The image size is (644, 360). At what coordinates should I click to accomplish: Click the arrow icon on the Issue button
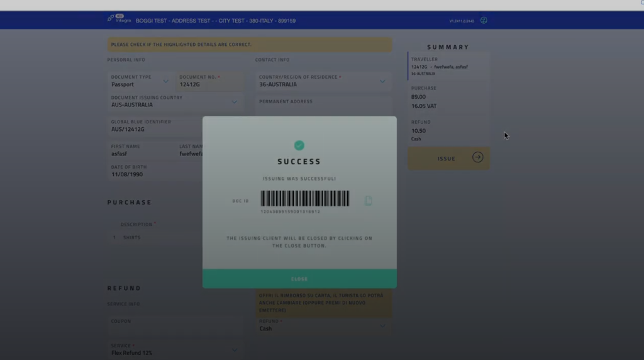pos(478,157)
